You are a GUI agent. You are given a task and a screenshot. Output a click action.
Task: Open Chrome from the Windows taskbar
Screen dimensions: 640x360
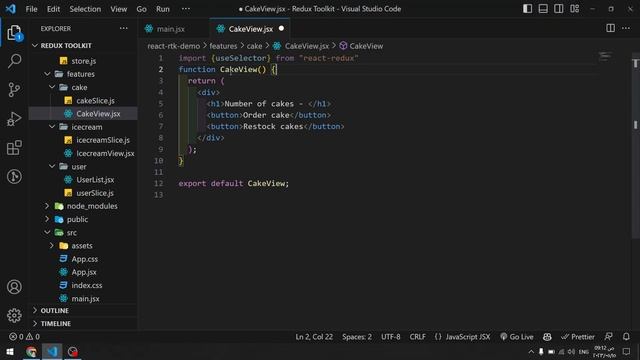click(x=31, y=351)
